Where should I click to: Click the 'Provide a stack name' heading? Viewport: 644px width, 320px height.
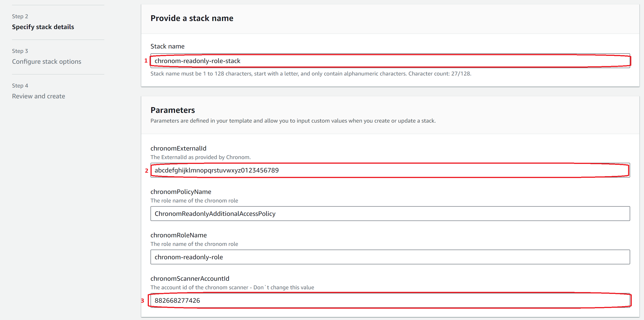pyautogui.click(x=192, y=18)
